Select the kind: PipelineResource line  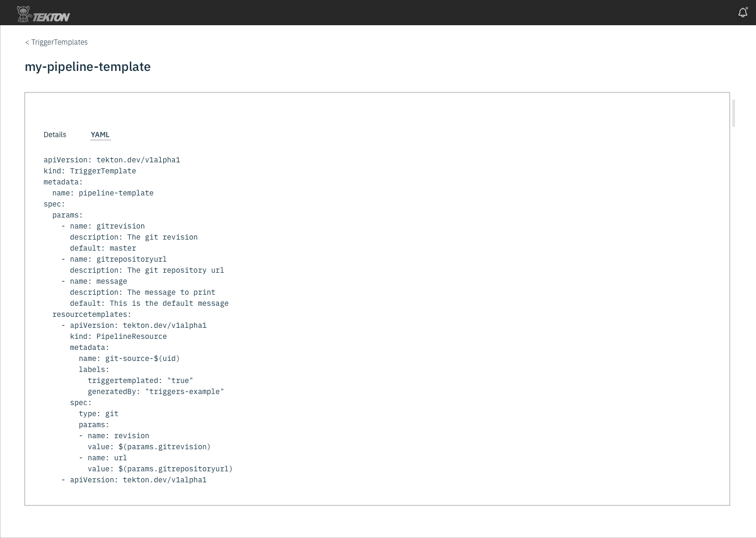(119, 336)
